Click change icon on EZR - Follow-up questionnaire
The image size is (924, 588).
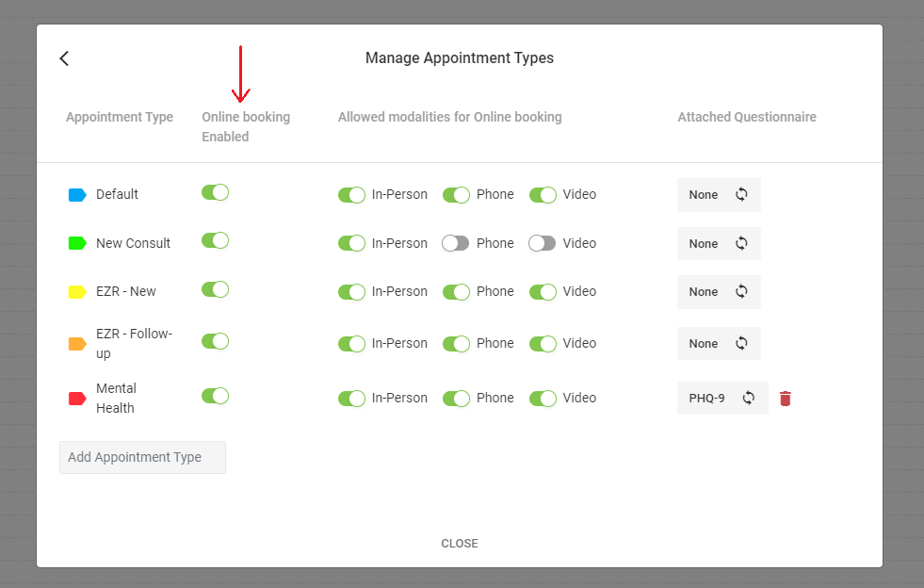(741, 343)
